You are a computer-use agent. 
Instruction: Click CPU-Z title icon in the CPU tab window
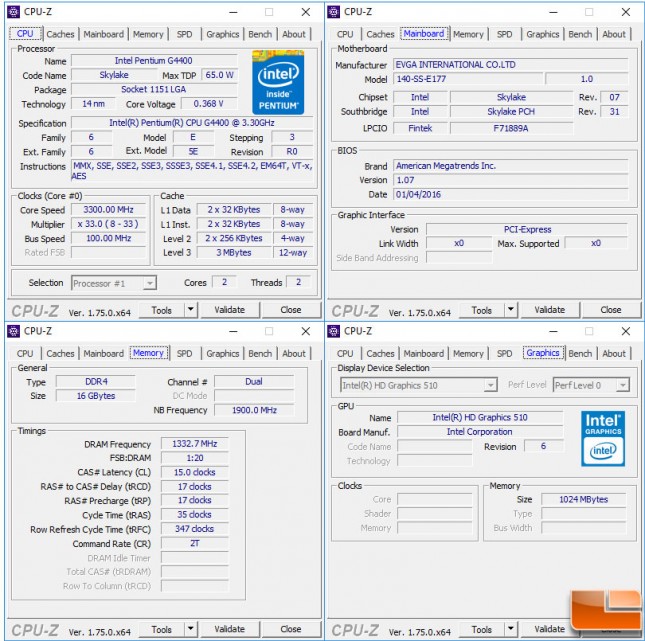coord(14,12)
